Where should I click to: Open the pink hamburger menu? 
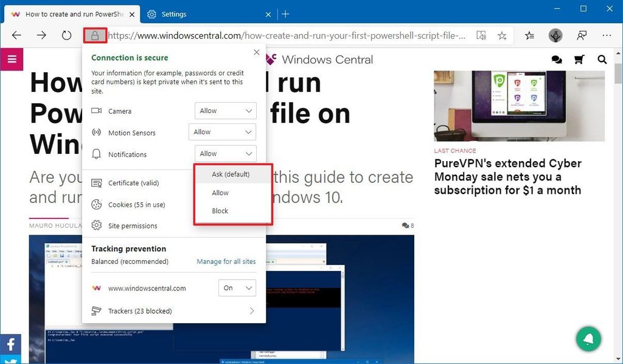point(12,60)
